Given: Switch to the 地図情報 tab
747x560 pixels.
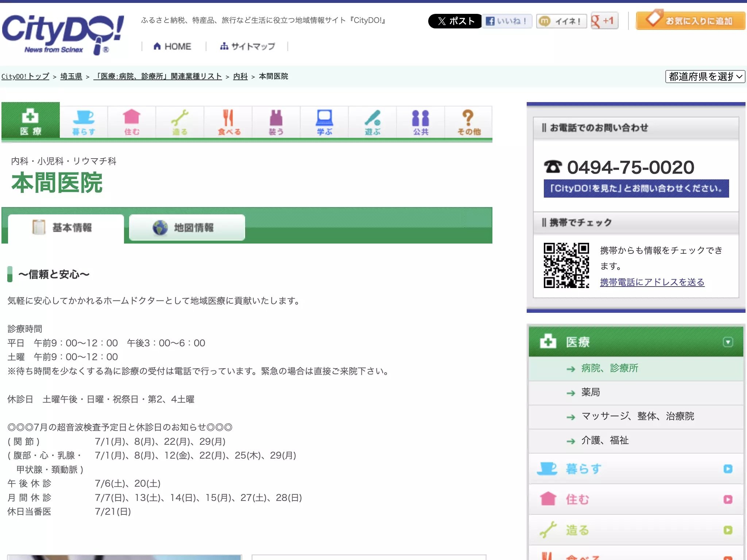Looking at the screenshot, I should point(187,227).
